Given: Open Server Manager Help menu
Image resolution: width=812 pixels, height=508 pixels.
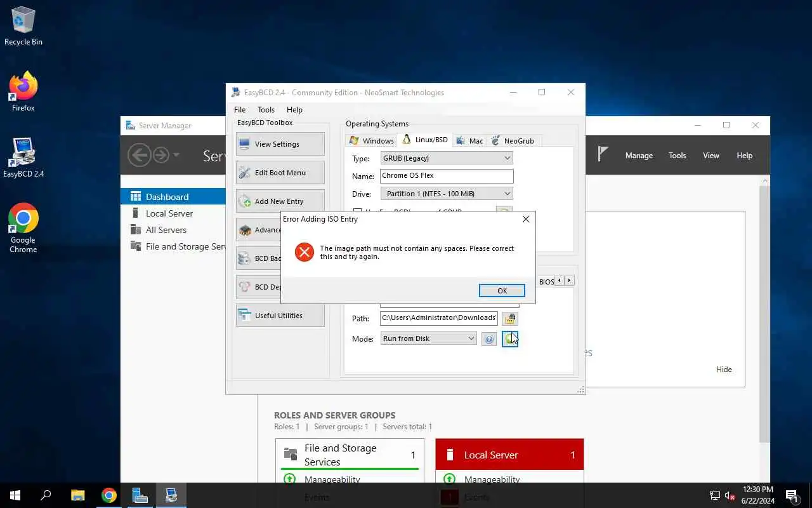Looking at the screenshot, I should click(x=744, y=156).
